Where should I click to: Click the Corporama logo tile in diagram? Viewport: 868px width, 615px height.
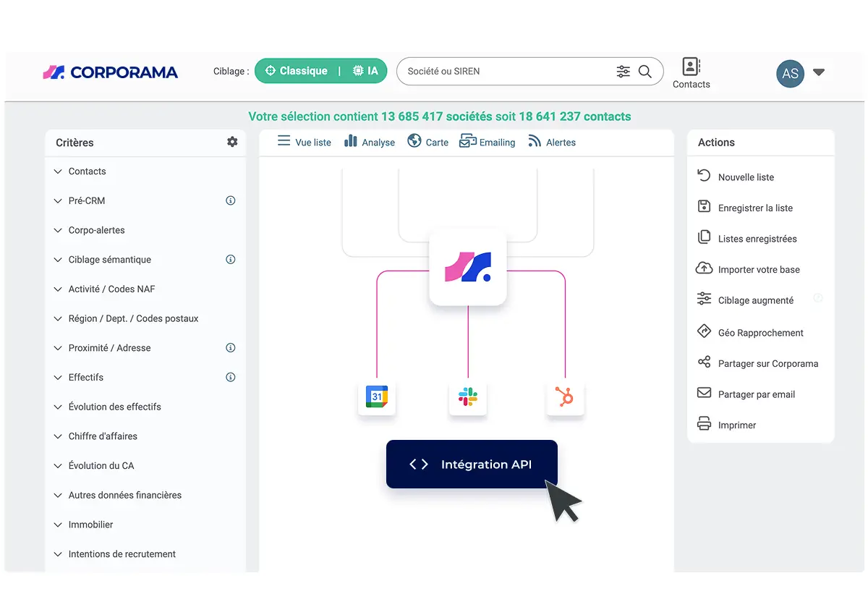click(468, 268)
